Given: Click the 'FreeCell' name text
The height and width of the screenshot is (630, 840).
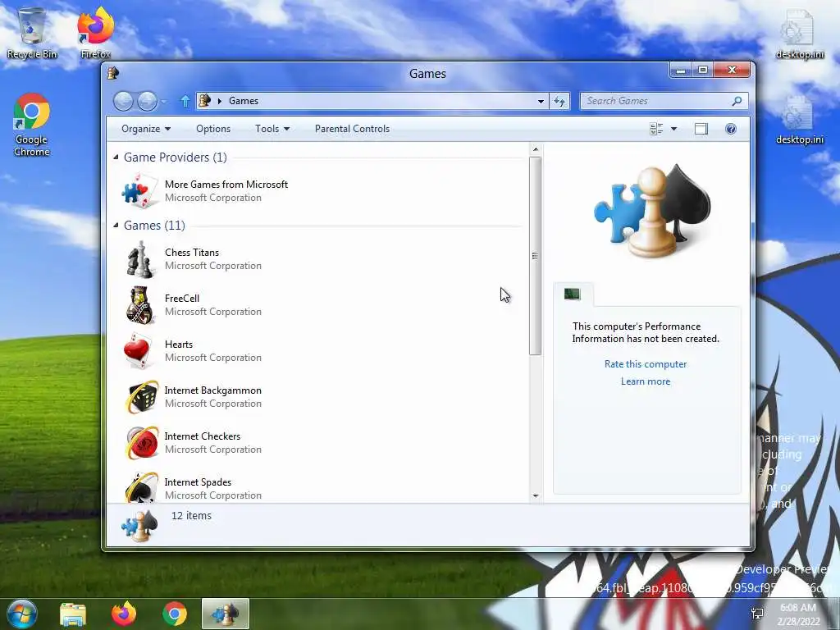Looking at the screenshot, I should [x=182, y=299].
